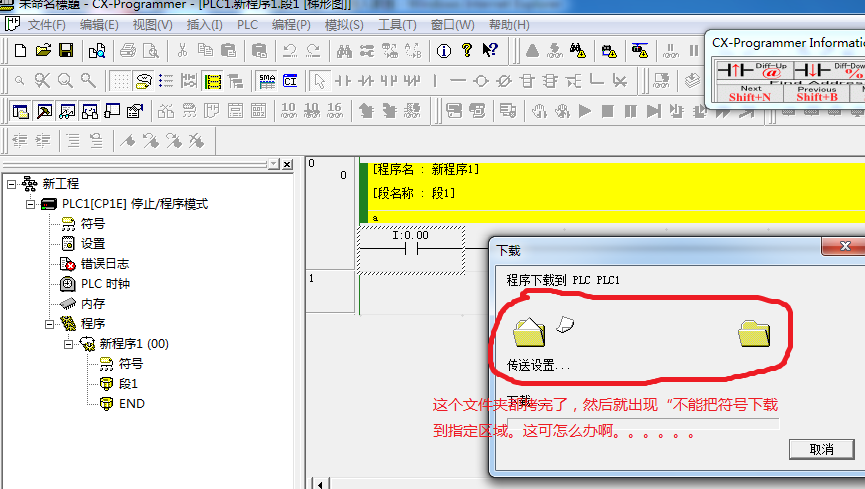Toggle the grid display button
Viewport: 865px width, 489px height.
119,81
